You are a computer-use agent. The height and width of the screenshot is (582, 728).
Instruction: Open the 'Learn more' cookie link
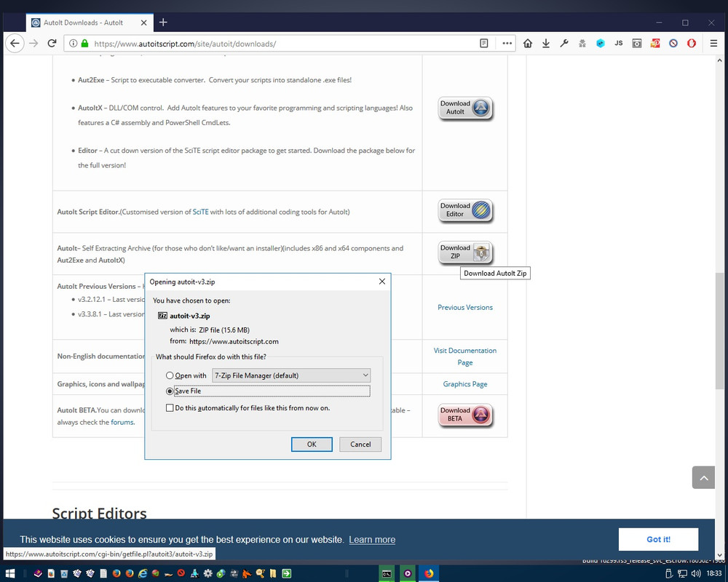[x=372, y=540]
